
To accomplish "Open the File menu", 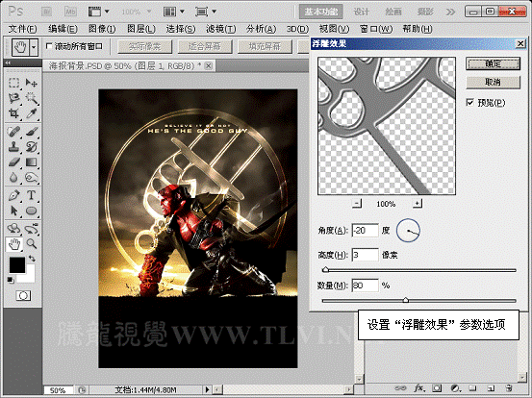I will coord(22,29).
